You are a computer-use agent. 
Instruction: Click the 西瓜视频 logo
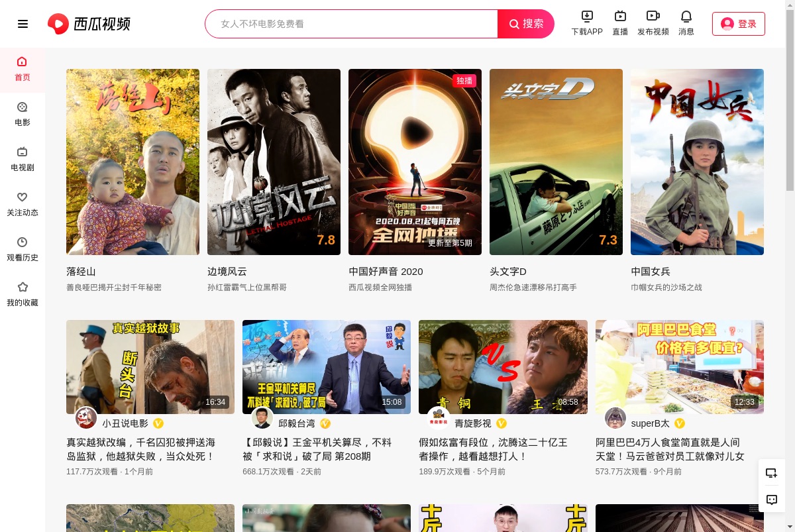coord(89,24)
